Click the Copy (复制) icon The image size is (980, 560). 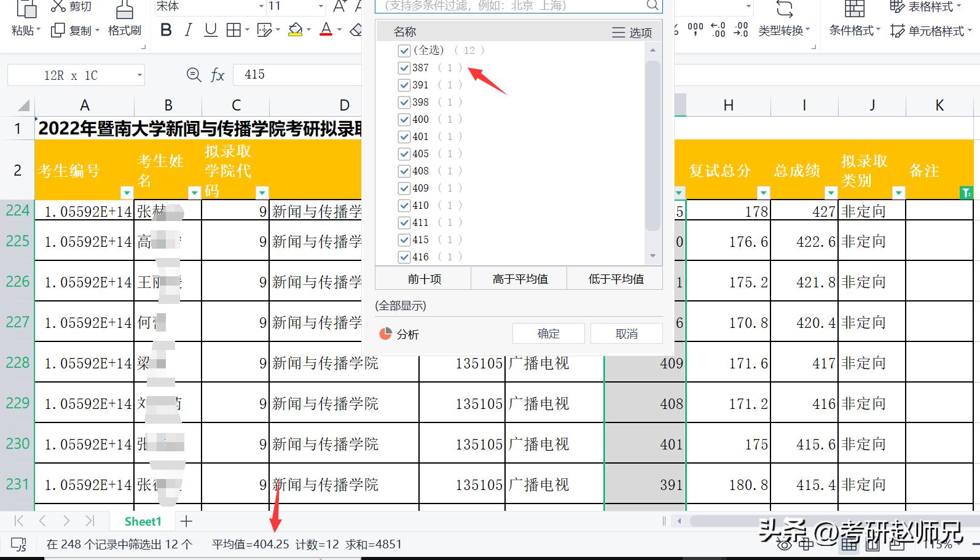click(x=58, y=30)
